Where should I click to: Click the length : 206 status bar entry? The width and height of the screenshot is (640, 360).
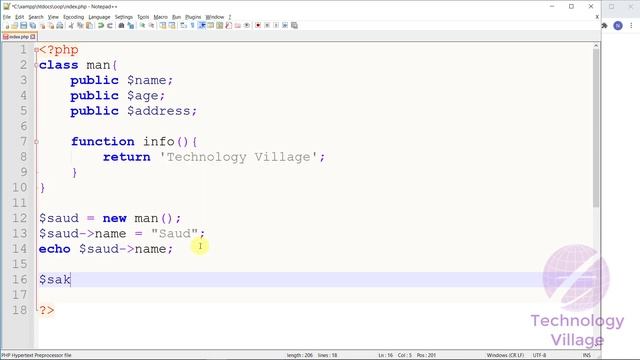pyautogui.click(x=300, y=355)
